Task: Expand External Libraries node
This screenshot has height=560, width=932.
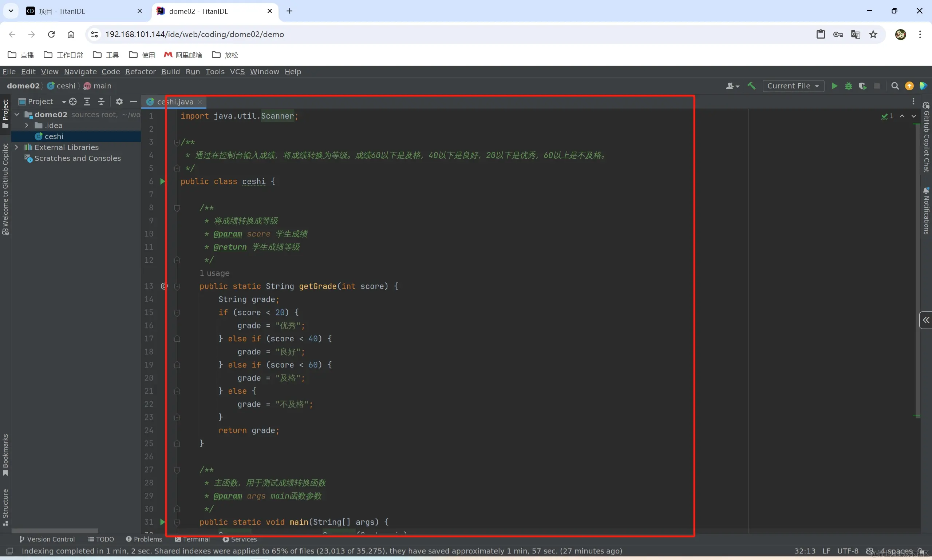Action: click(x=17, y=147)
